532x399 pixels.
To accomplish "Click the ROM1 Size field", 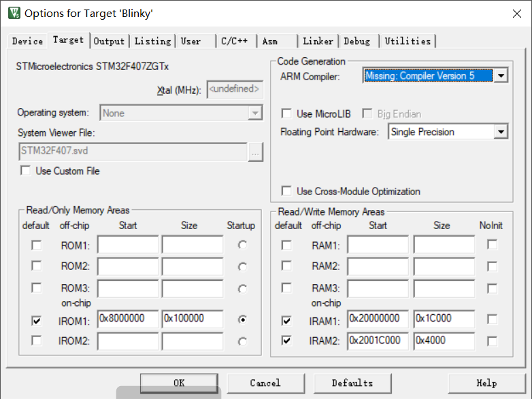I will [193, 245].
